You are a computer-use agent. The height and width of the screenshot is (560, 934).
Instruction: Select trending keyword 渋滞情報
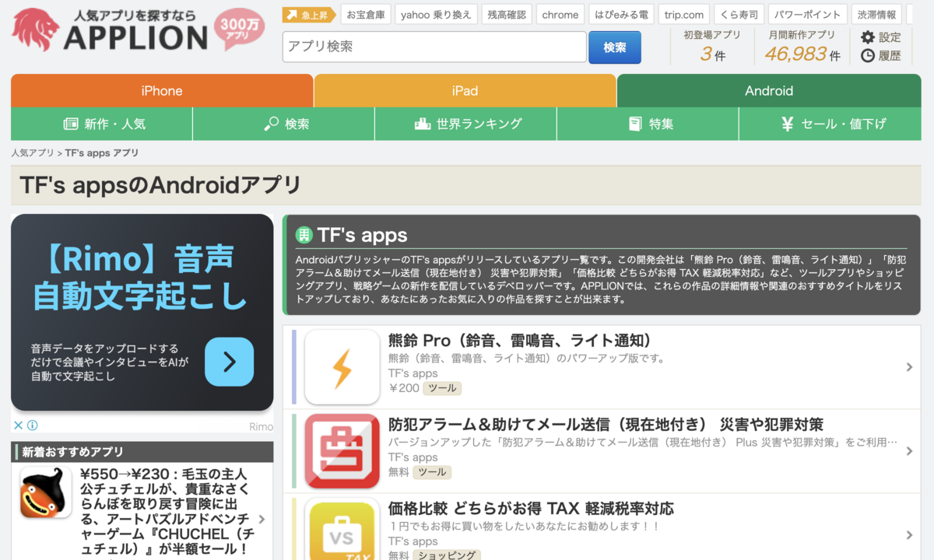tap(877, 15)
